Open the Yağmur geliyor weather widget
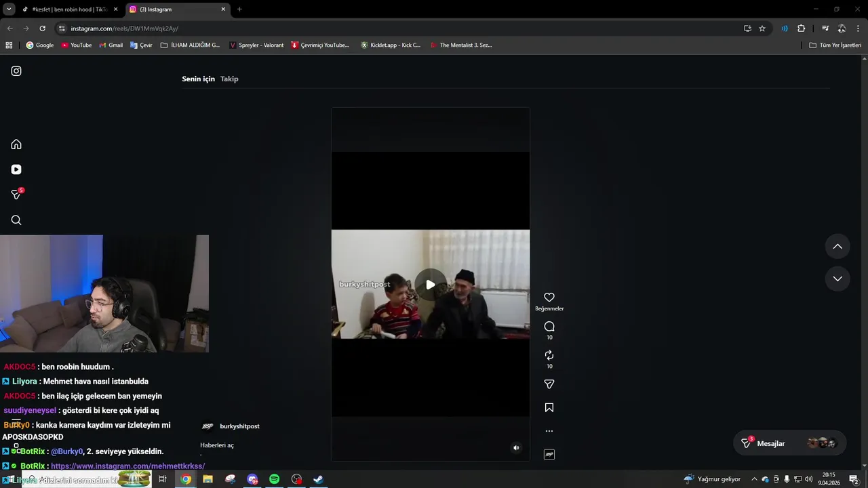This screenshot has height=488, width=868. pyautogui.click(x=712, y=479)
